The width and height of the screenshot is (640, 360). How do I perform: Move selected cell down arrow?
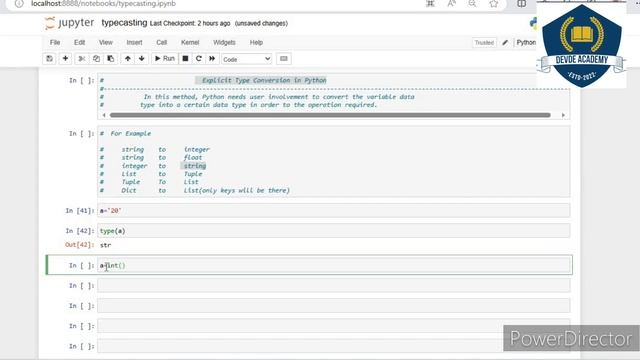(142, 59)
